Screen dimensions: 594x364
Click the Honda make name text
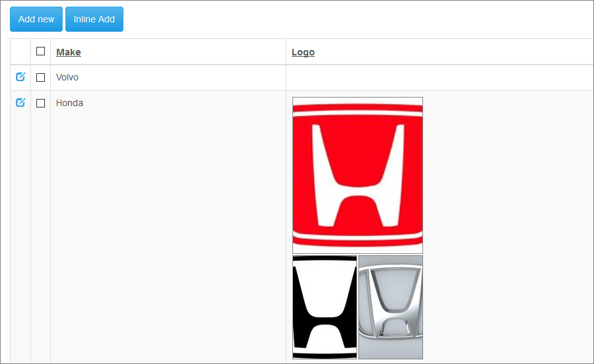[x=69, y=103]
